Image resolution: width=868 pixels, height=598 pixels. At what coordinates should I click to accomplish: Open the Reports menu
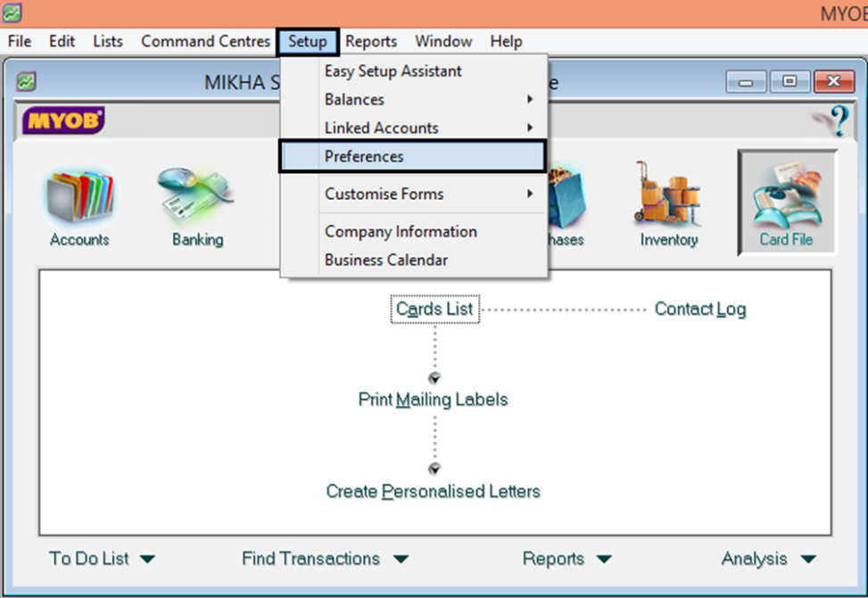(371, 41)
